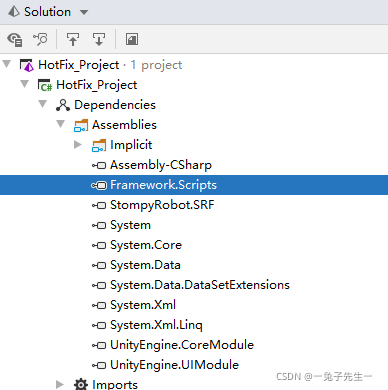The width and height of the screenshot is (388, 390).
Task: Select System.Data.DataSetExtensions reference
Action: pos(200,285)
